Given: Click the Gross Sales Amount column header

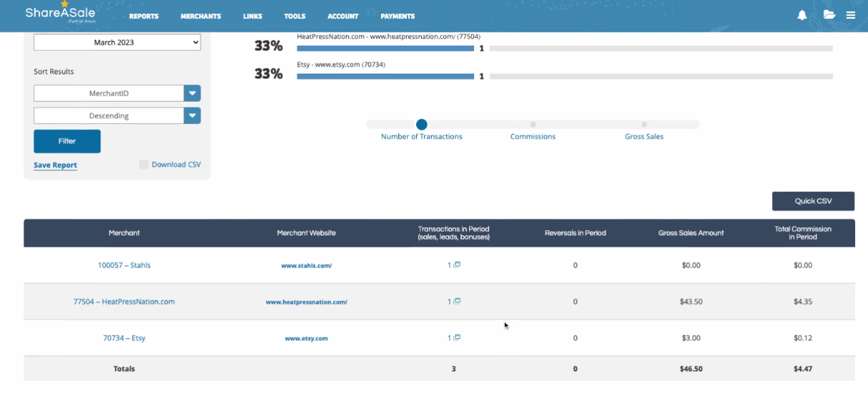Looking at the screenshot, I should point(691,233).
